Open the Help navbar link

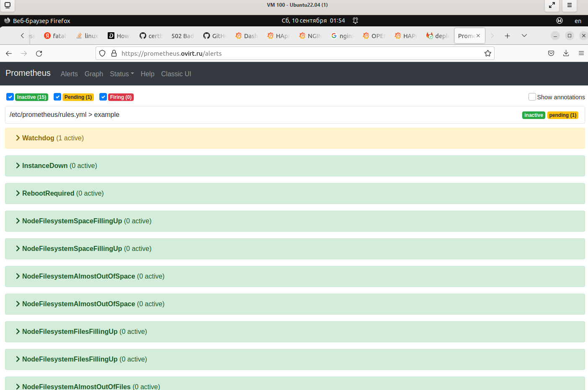point(148,74)
